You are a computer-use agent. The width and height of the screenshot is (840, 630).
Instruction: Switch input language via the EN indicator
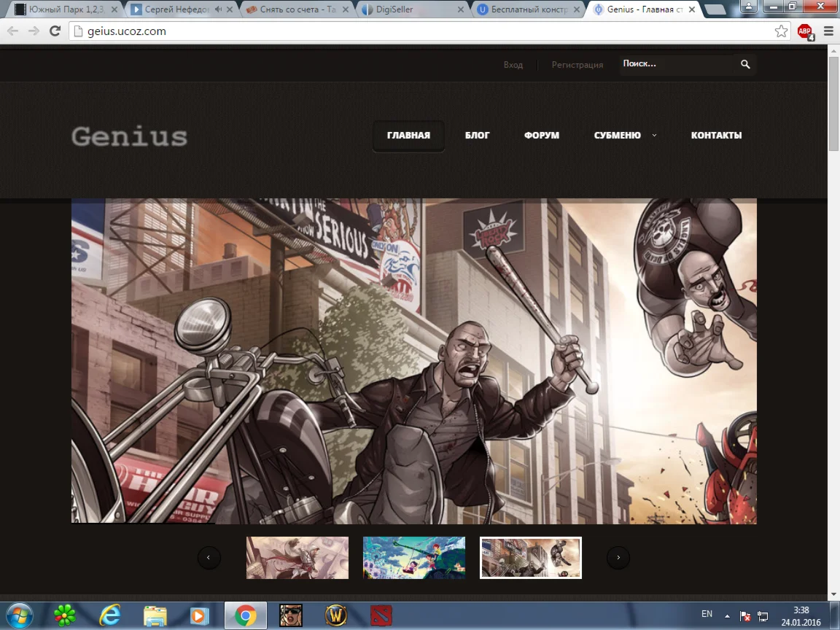(707, 614)
